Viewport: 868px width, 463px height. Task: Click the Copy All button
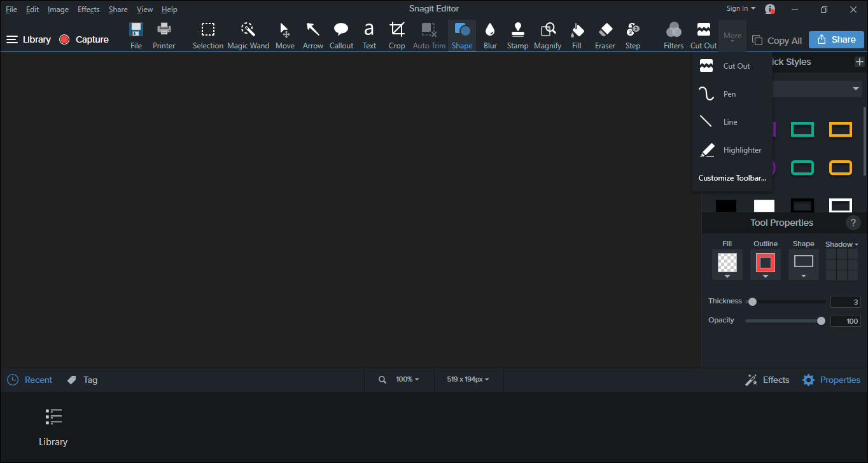(x=777, y=40)
